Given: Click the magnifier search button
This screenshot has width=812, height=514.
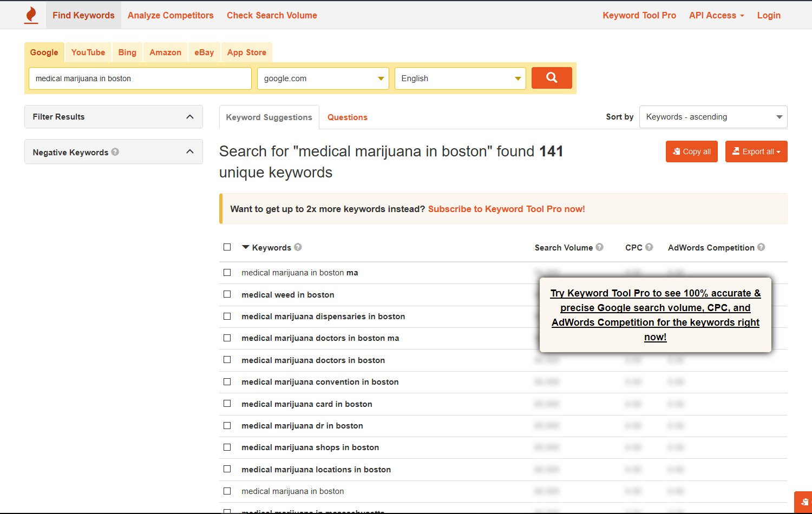Looking at the screenshot, I should tap(552, 78).
